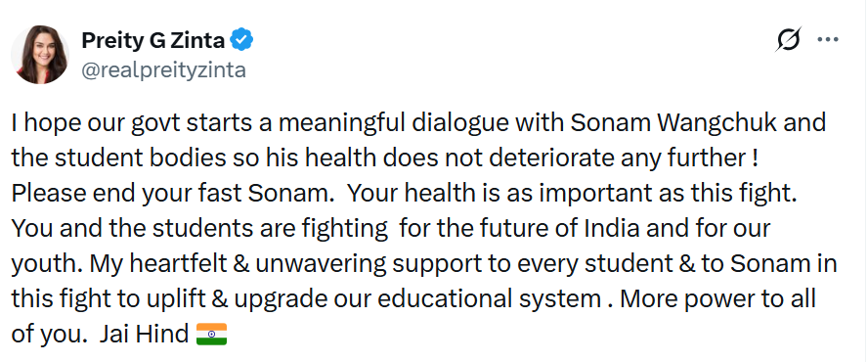Viewport: 868px width, 362px height.
Task: Click the Preity G Zinta display name
Action: 153,40
